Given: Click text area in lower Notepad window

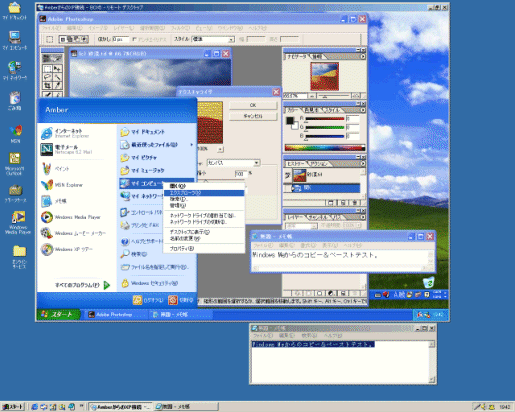Looking at the screenshot, I should [x=340, y=362].
